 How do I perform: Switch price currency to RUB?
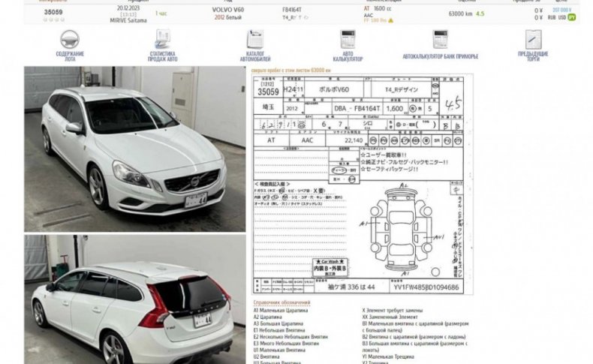[552, 17]
